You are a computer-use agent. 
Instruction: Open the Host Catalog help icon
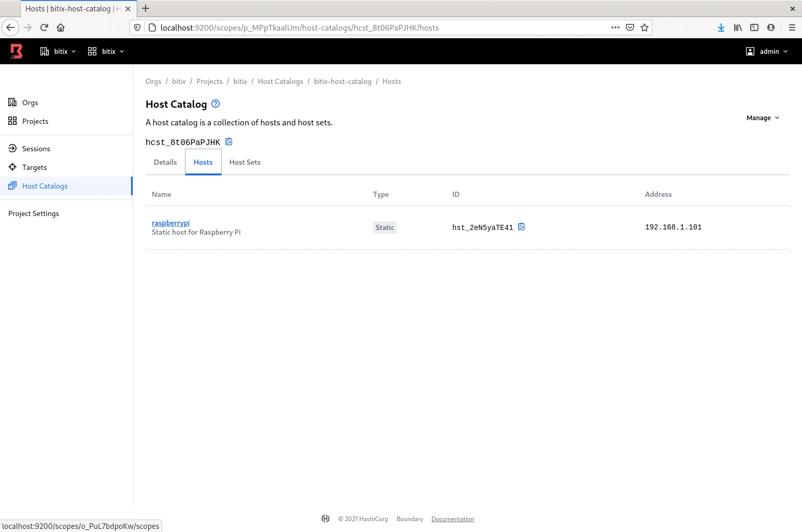coord(216,104)
